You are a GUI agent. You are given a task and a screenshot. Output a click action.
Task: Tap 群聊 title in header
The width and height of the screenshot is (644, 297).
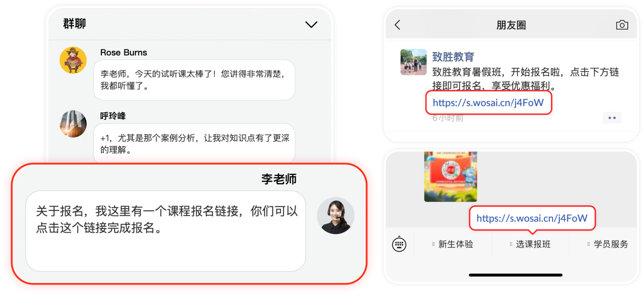74,24
